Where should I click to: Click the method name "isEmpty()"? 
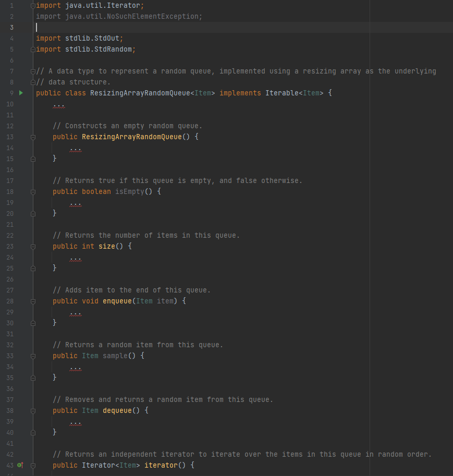[x=133, y=191]
